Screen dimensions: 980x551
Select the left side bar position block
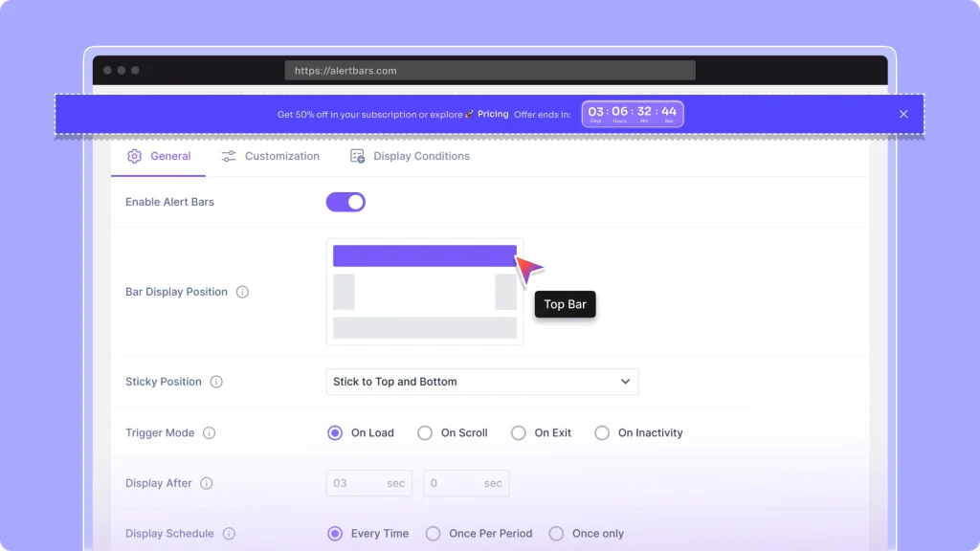click(x=344, y=292)
